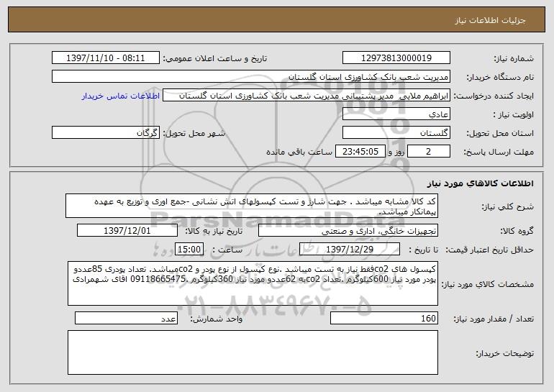Click the تاریخ نیاز به کالا field 1397/12/01
The image size is (554, 392).
127,231
